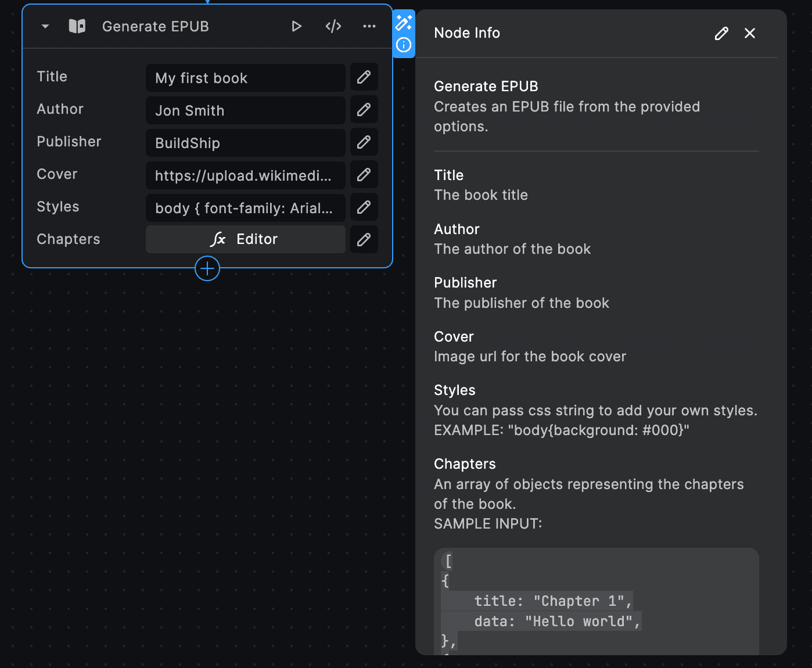Collapse the Generate EPUB node
The width and height of the screenshot is (812, 668).
(x=45, y=26)
